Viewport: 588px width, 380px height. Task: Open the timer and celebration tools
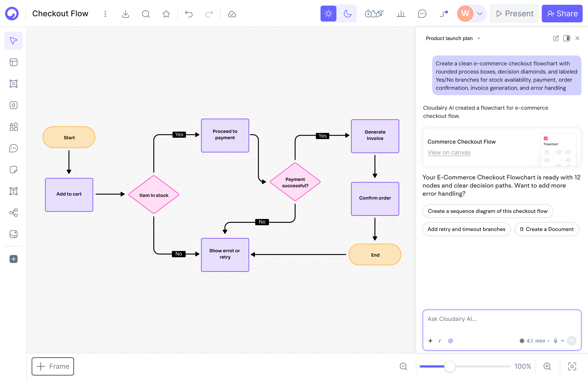pyautogui.click(x=374, y=14)
